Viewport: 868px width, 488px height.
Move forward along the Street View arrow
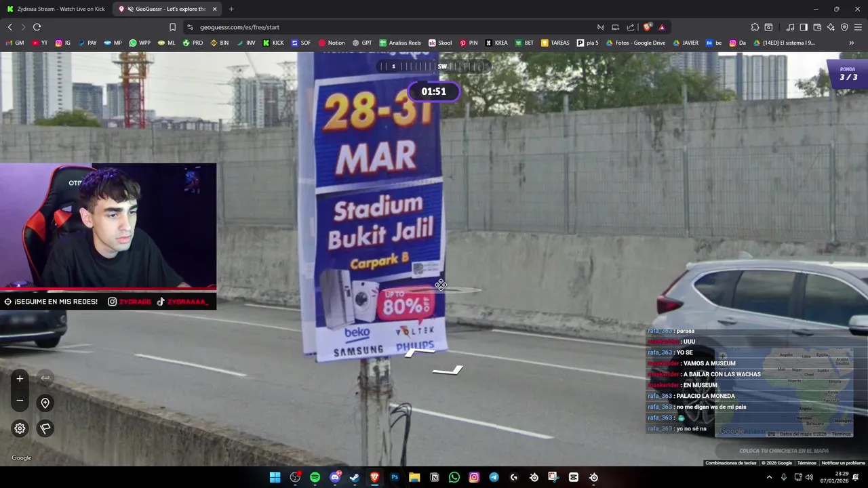tap(420, 352)
